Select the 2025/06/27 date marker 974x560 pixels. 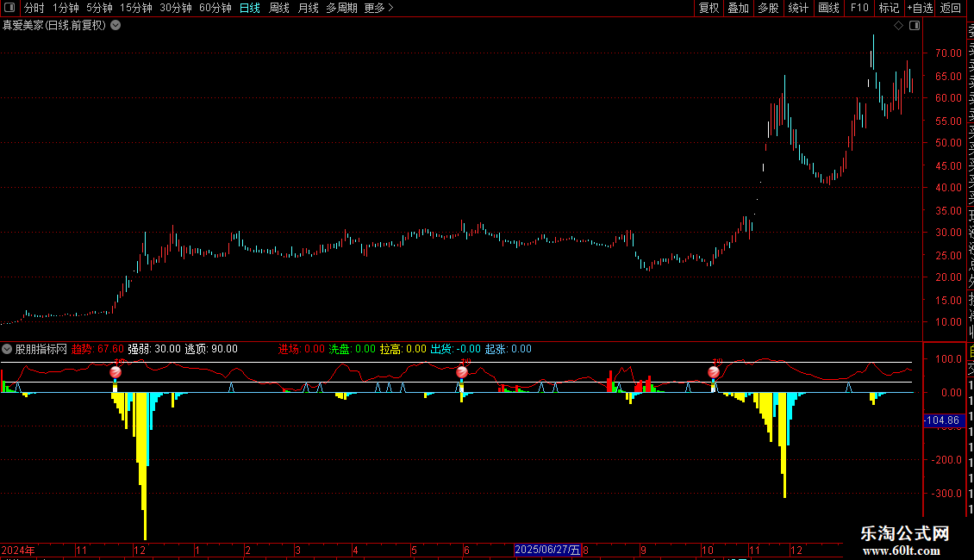tap(547, 550)
